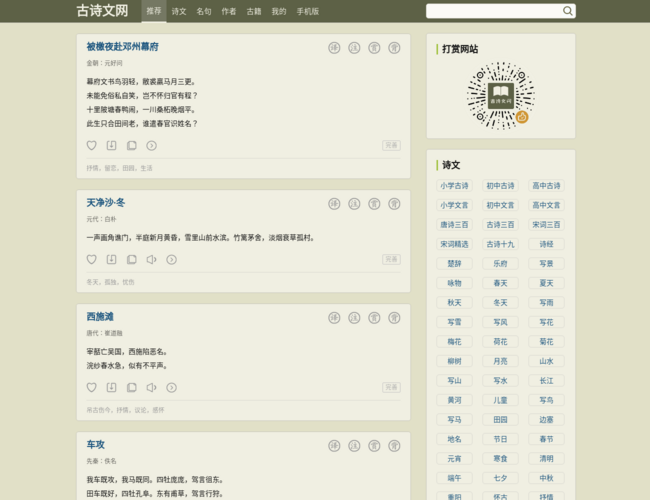Open the arrow-circle icon under 被檄夜赴邓州幕府

pos(151,146)
